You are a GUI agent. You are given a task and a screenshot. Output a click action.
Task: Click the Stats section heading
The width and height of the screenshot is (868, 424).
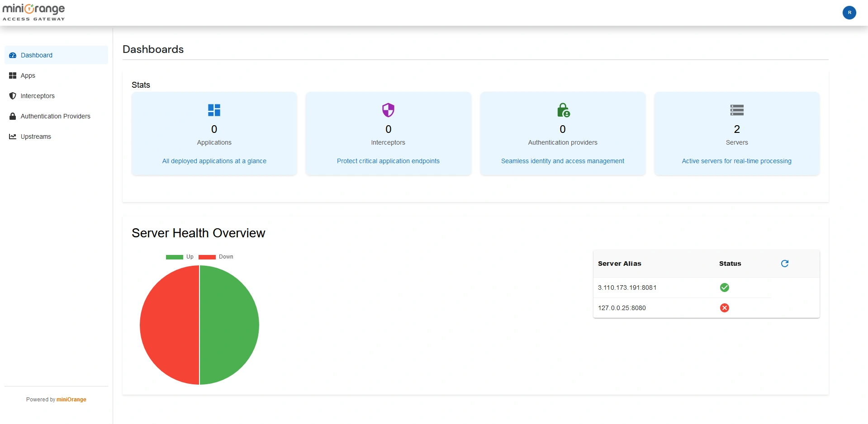coord(141,85)
